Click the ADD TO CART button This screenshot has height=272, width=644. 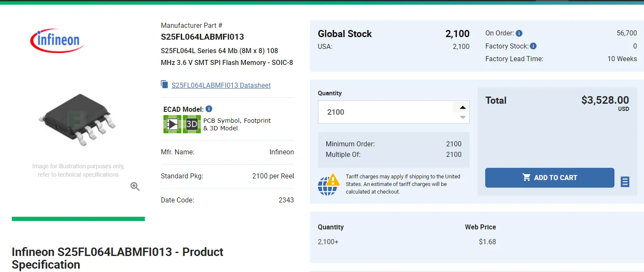point(549,178)
